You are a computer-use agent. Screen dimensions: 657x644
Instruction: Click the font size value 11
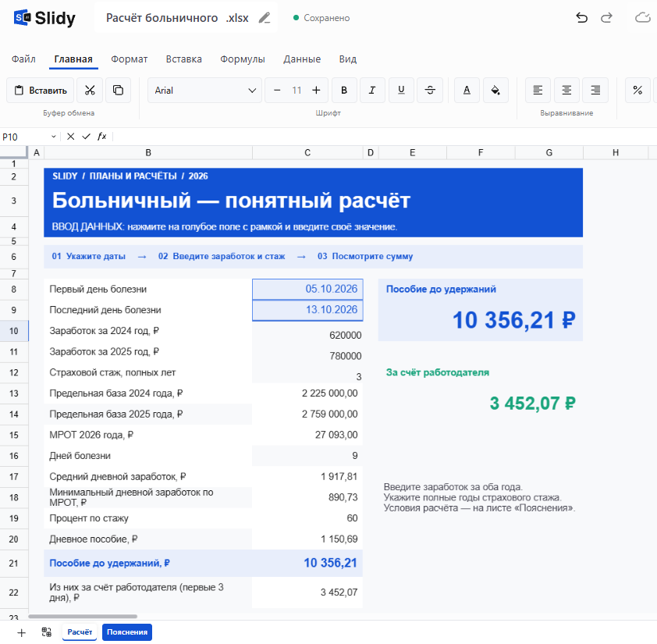(297, 90)
